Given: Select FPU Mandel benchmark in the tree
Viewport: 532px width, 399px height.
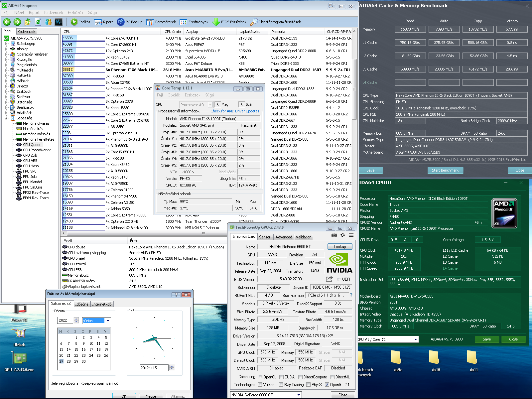Looking at the screenshot, I should click(32, 182).
